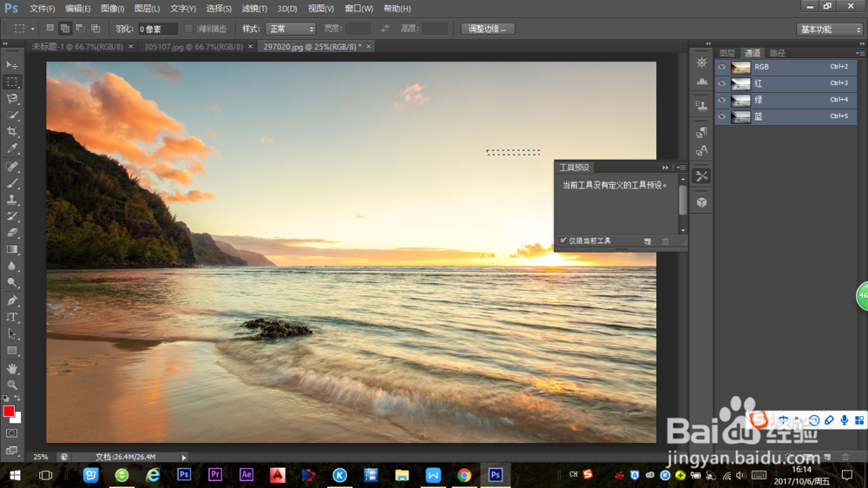Open the 窗口(W) menu
This screenshot has width=868, height=488.
click(x=358, y=9)
